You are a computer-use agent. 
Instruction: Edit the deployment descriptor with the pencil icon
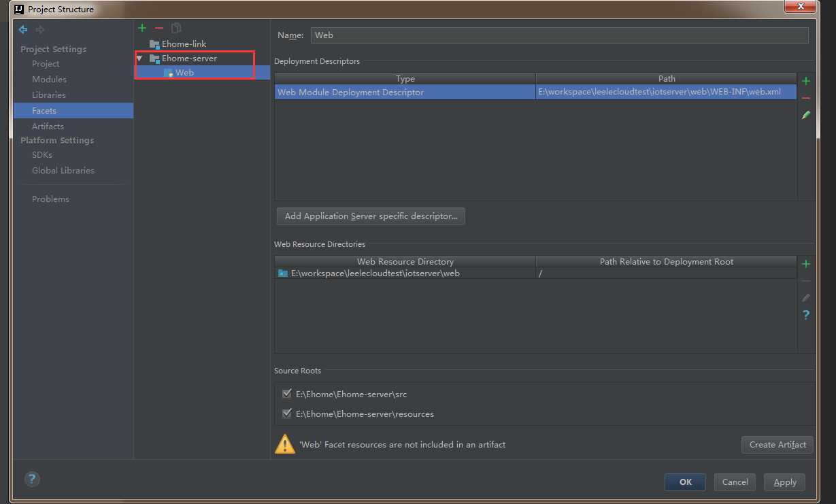pos(806,115)
